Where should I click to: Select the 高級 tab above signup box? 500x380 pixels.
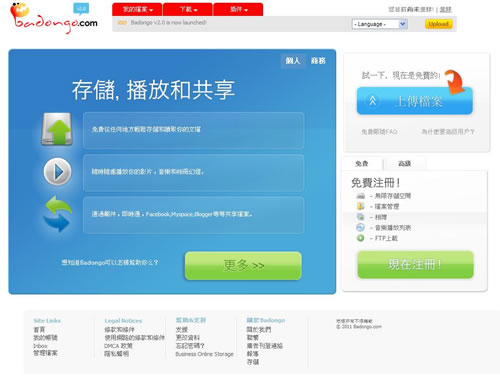404,164
